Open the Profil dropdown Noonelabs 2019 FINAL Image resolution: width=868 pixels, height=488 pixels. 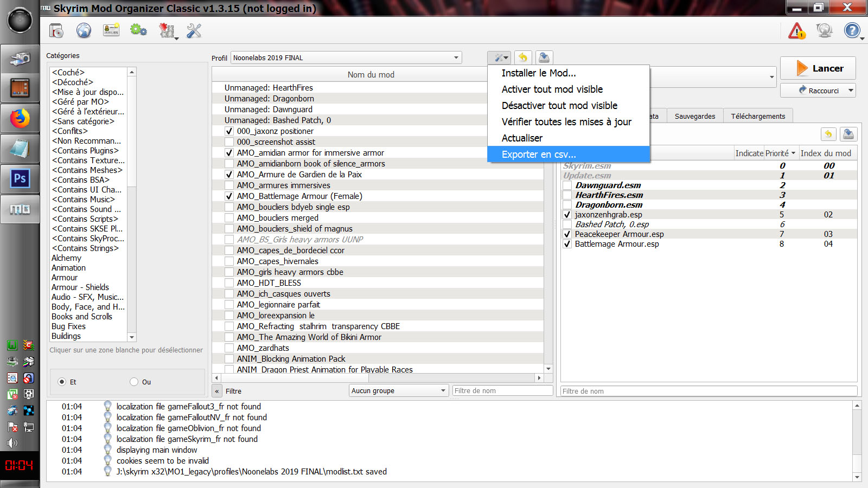[x=346, y=57]
